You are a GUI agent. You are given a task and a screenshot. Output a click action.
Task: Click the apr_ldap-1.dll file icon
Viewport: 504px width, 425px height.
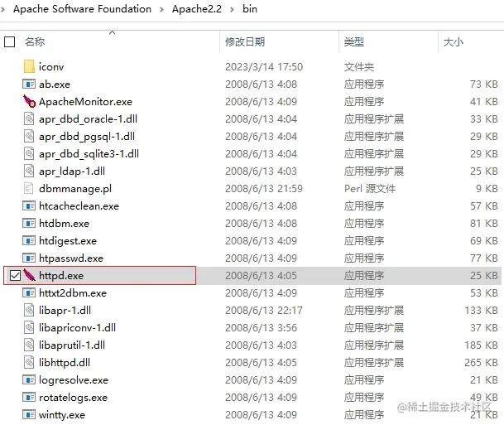tap(29, 171)
